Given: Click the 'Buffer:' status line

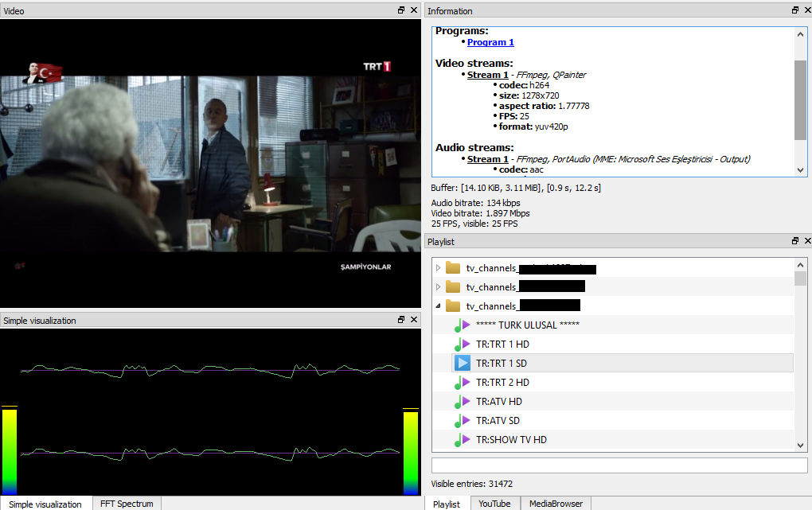Looking at the screenshot, I should pos(516,188).
